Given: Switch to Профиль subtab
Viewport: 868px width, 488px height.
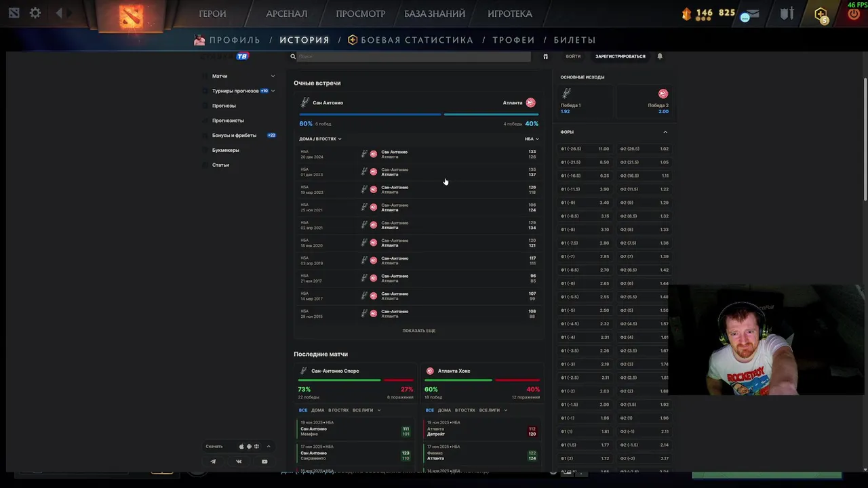Looking at the screenshot, I should [235, 40].
